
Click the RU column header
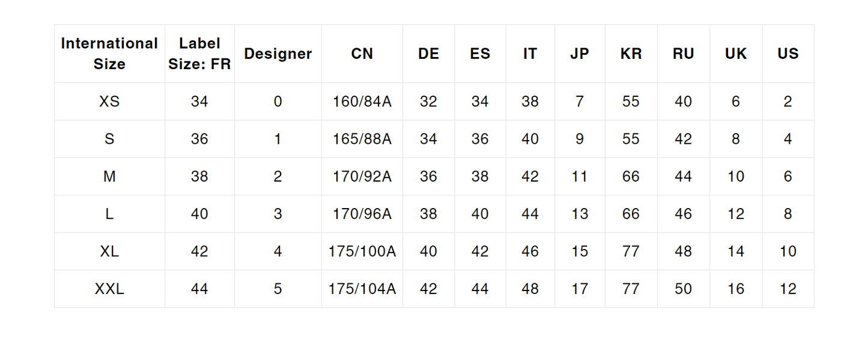pos(683,54)
